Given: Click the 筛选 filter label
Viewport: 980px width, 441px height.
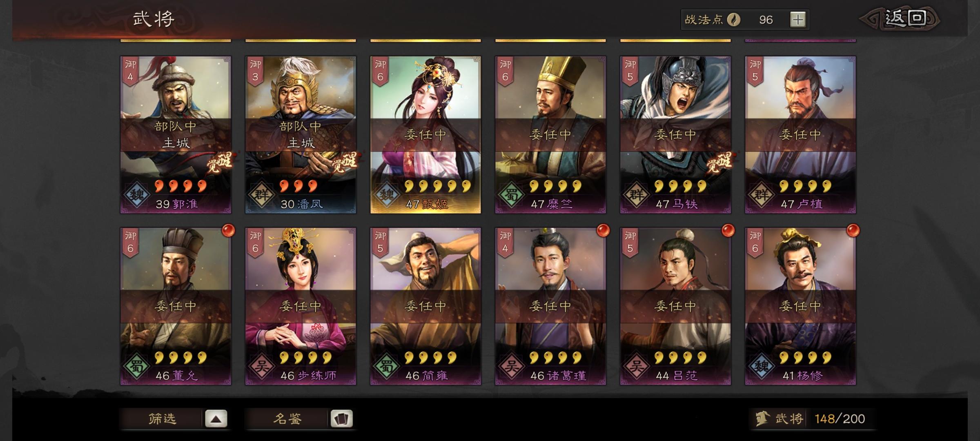Looking at the screenshot, I should pyautogui.click(x=162, y=419).
